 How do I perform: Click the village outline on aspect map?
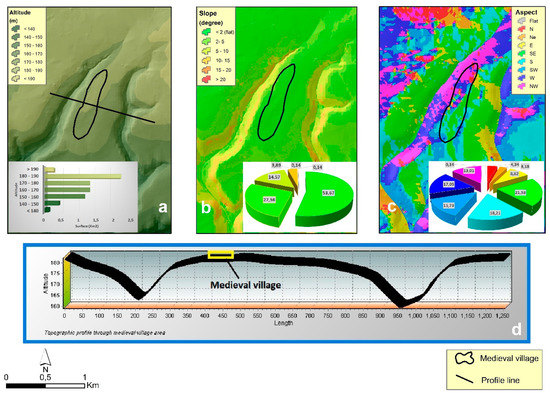[458, 102]
